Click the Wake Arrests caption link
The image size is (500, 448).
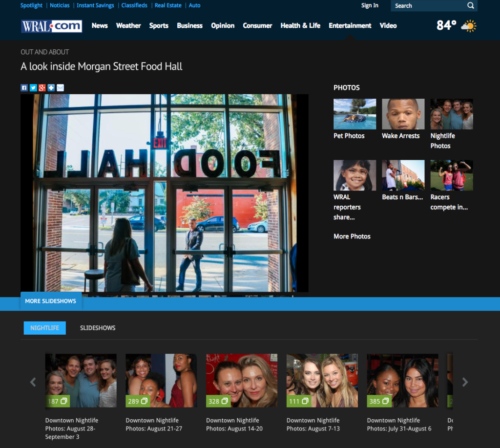(x=401, y=136)
